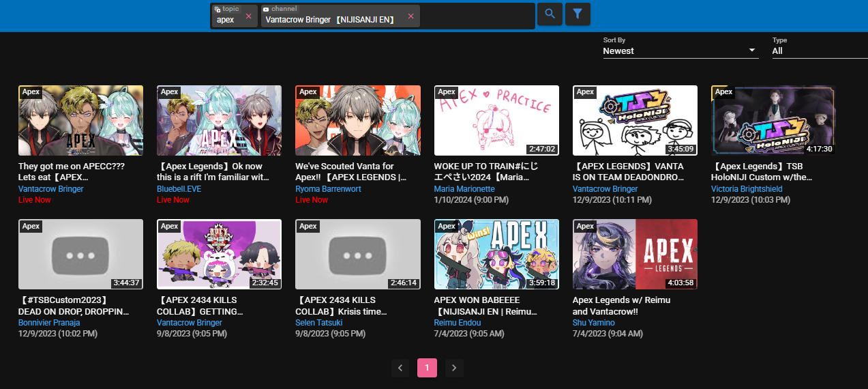
Task: Open the filter funnel button
Action: point(578,14)
